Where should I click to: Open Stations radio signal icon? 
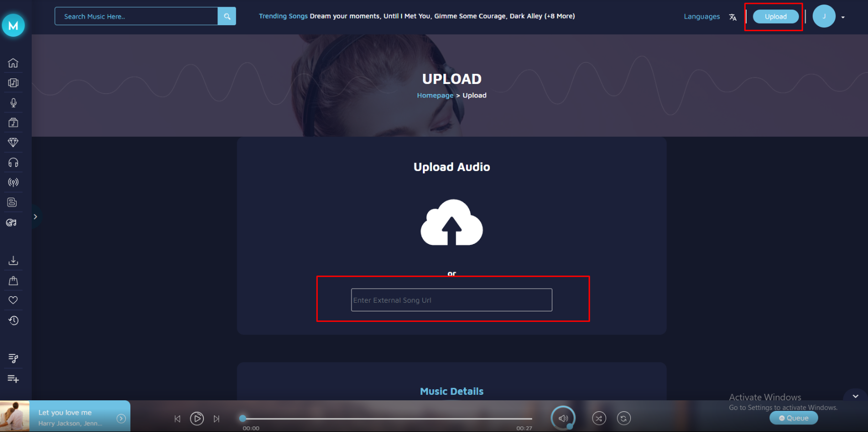[13, 182]
